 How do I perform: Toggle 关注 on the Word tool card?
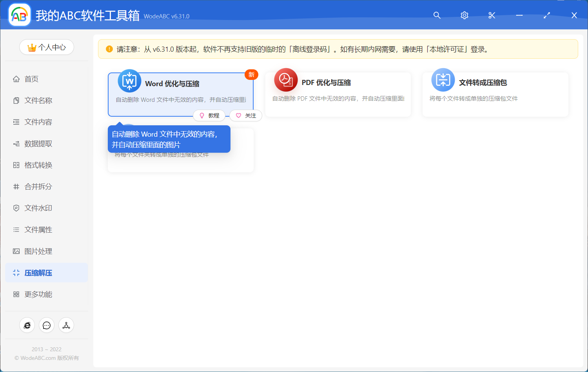point(246,116)
